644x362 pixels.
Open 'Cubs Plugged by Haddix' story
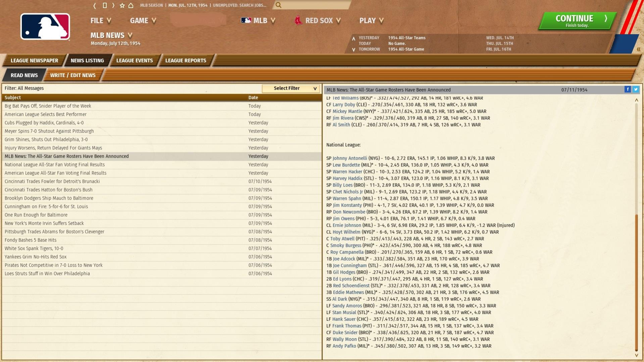[x=162, y=123]
